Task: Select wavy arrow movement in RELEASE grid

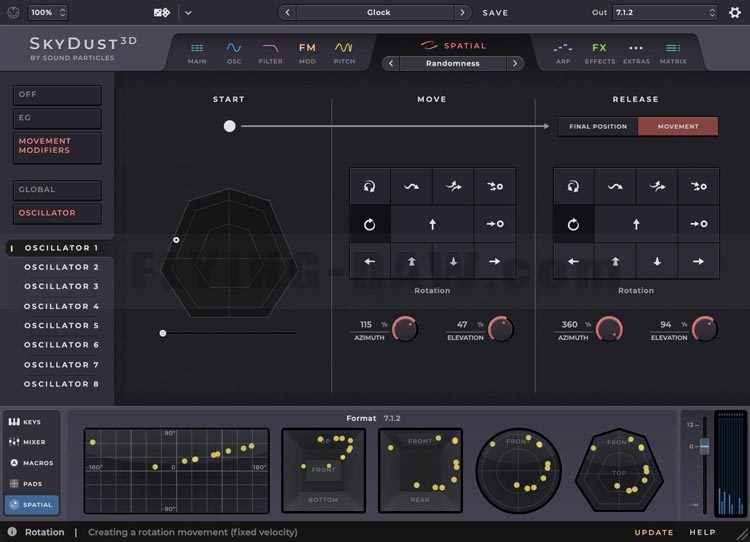Action: click(x=615, y=187)
